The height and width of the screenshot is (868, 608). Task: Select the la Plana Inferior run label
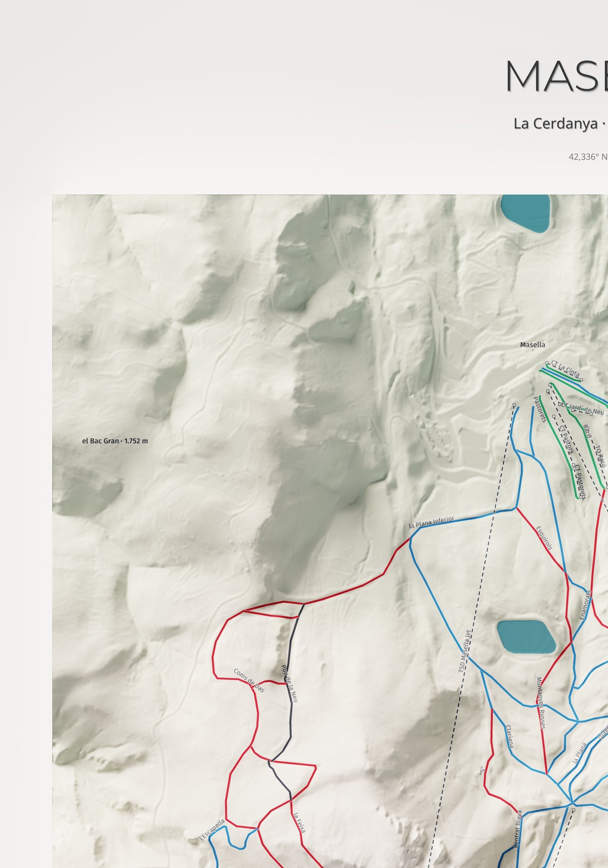(432, 522)
